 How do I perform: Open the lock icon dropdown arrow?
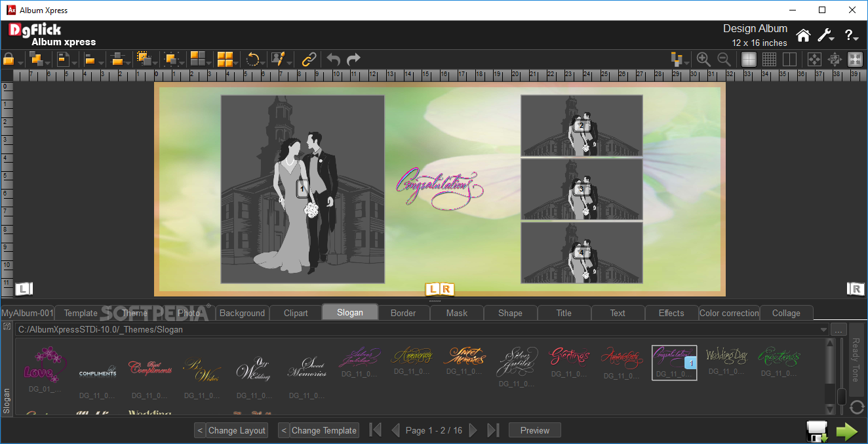tap(21, 63)
